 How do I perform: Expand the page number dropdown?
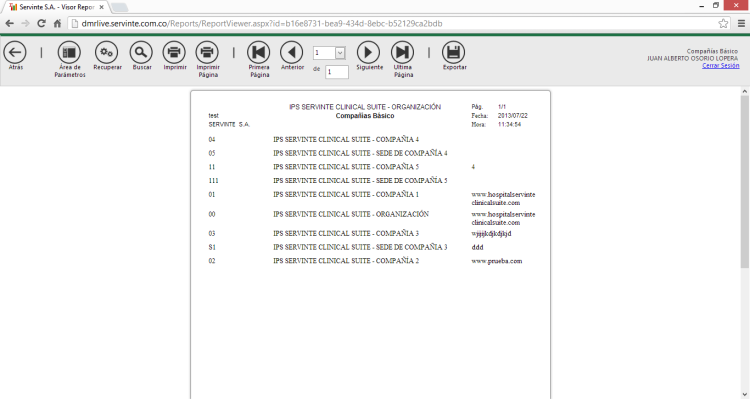tap(340, 52)
